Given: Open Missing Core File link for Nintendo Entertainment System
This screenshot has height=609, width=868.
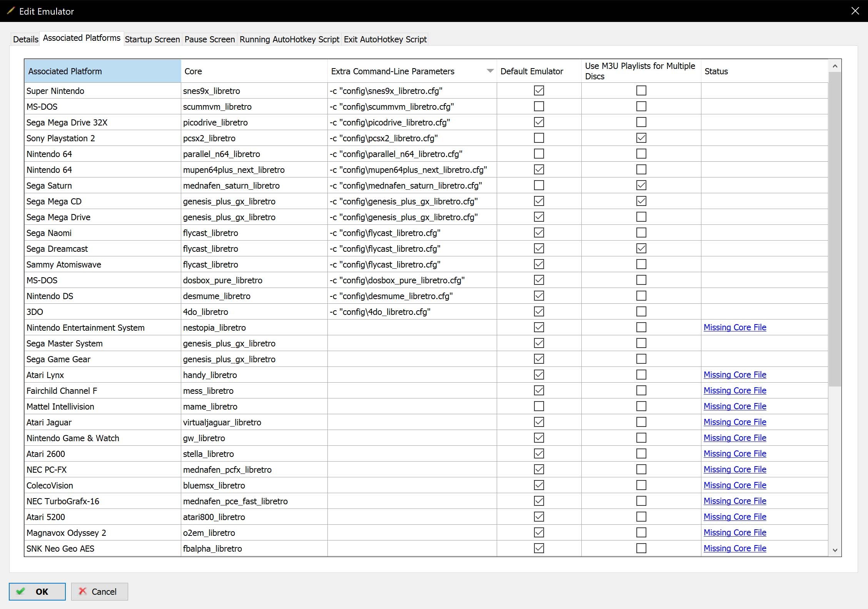Looking at the screenshot, I should tap(735, 327).
